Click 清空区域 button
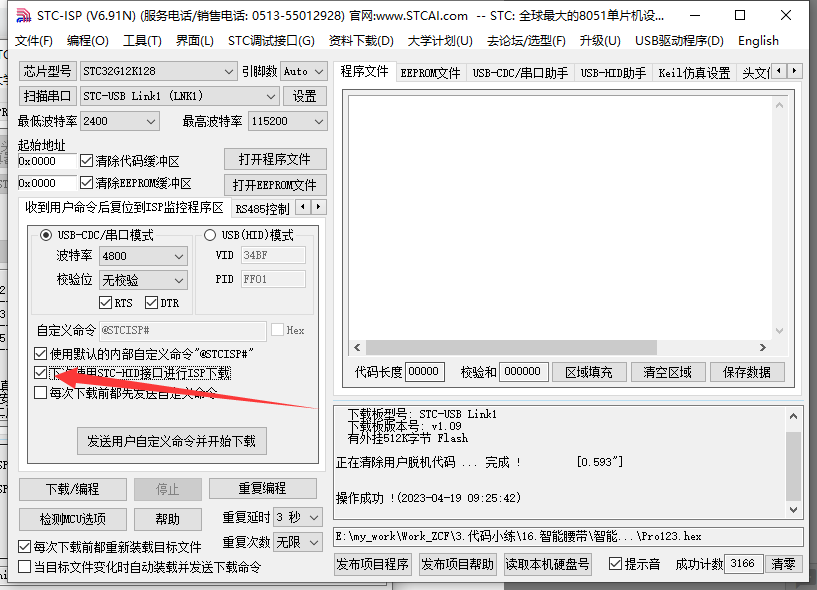This screenshot has height=590, width=817. point(667,372)
